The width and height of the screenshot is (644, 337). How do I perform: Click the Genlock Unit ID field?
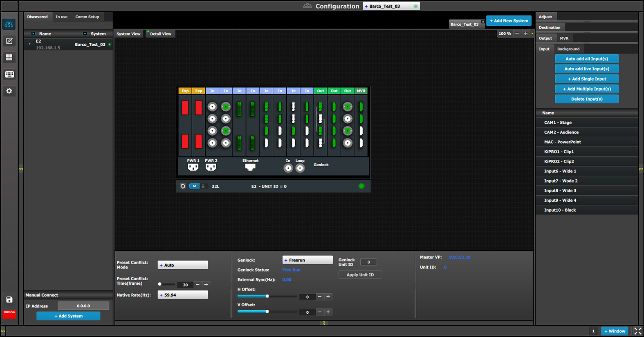[368, 262]
